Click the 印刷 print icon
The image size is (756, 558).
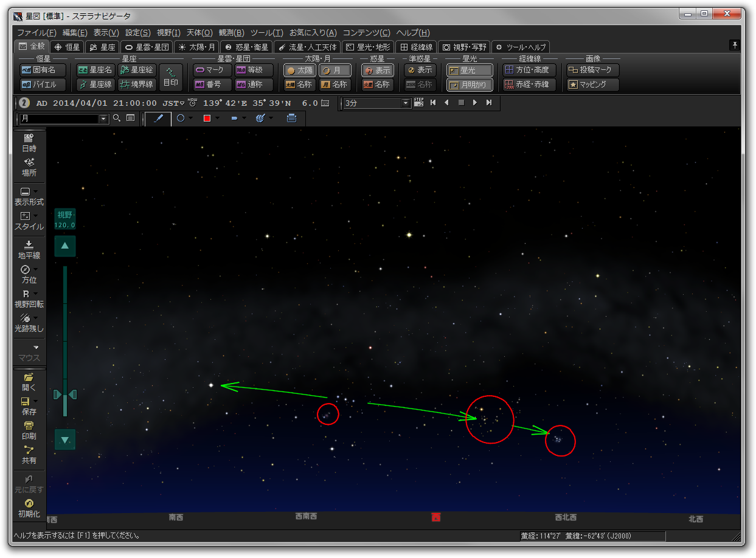coord(29,430)
